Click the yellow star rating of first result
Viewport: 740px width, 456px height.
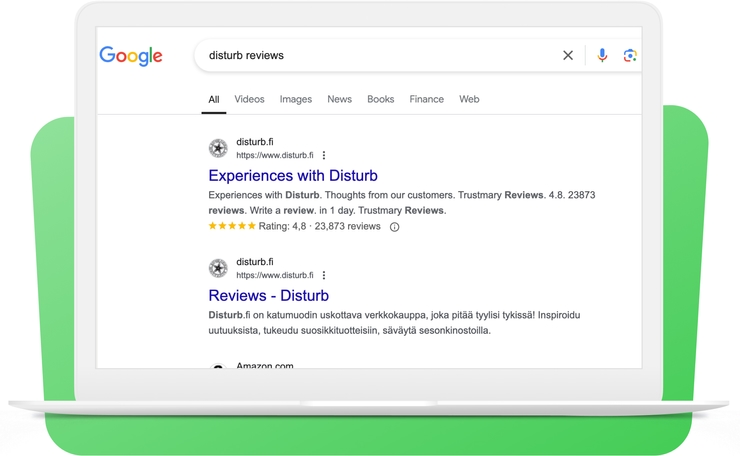click(231, 227)
